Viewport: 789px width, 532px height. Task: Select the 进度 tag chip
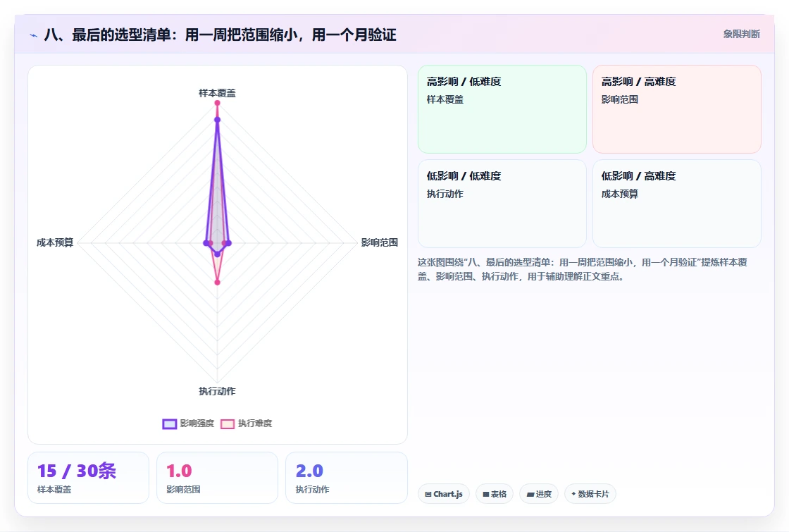(x=539, y=494)
